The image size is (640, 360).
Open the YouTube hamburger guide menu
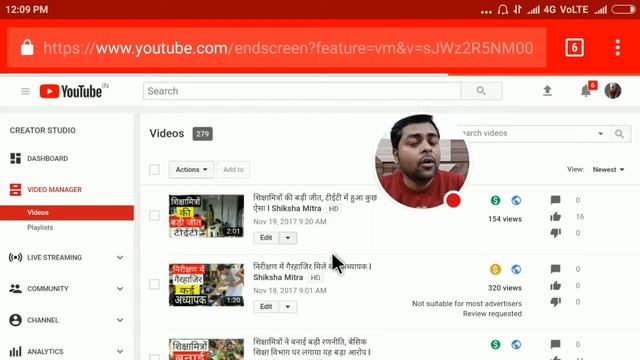click(x=25, y=91)
